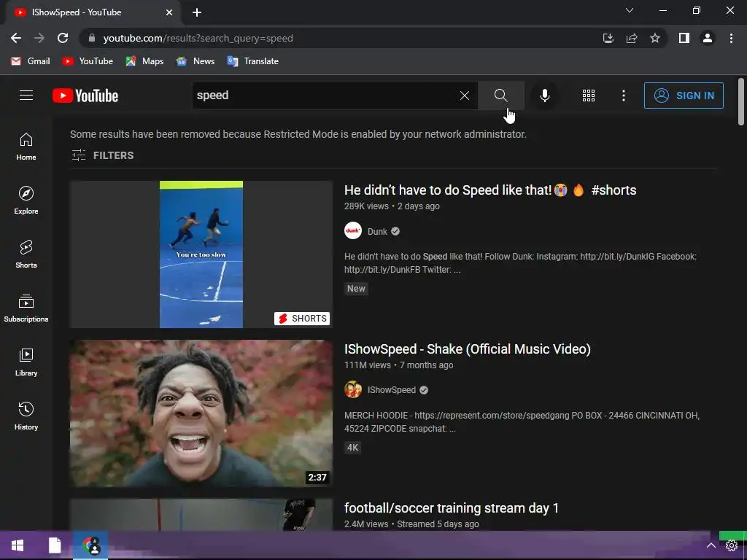Bookmark this page with the star
The image size is (747, 560).
coord(655,38)
